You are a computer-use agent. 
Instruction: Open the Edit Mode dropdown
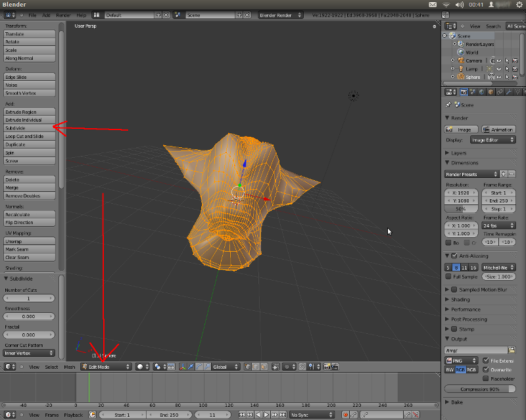coord(105,367)
